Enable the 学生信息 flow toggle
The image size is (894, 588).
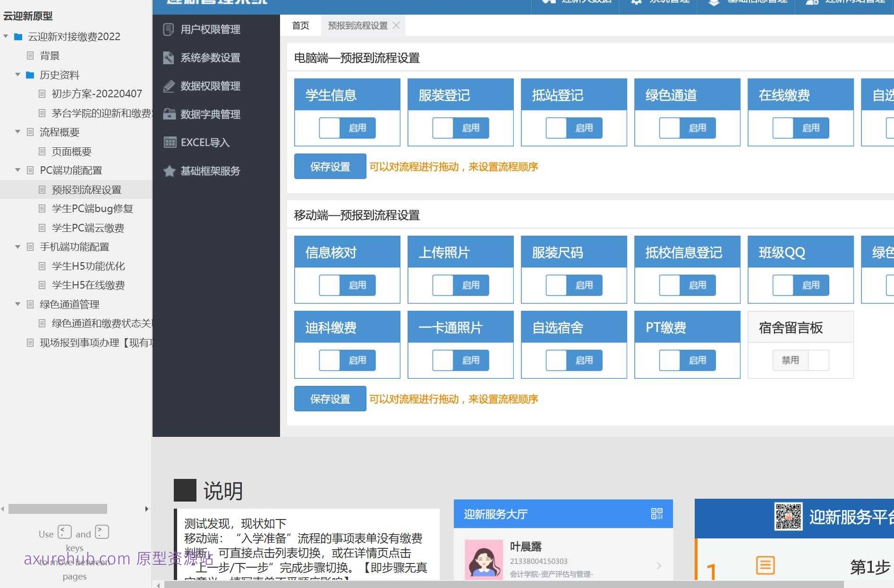tap(347, 128)
